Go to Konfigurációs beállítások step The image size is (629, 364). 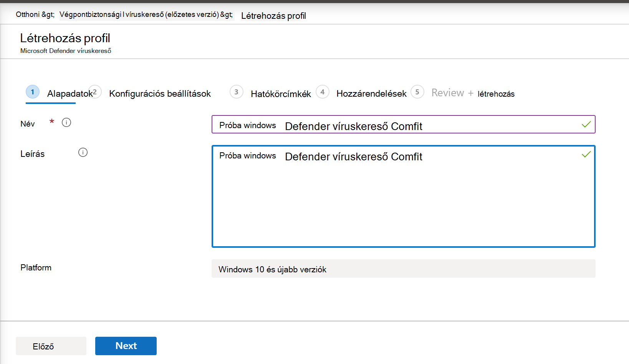point(150,93)
